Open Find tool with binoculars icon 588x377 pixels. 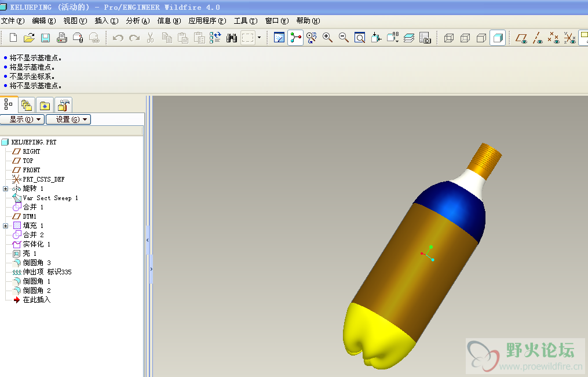point(231,38)
